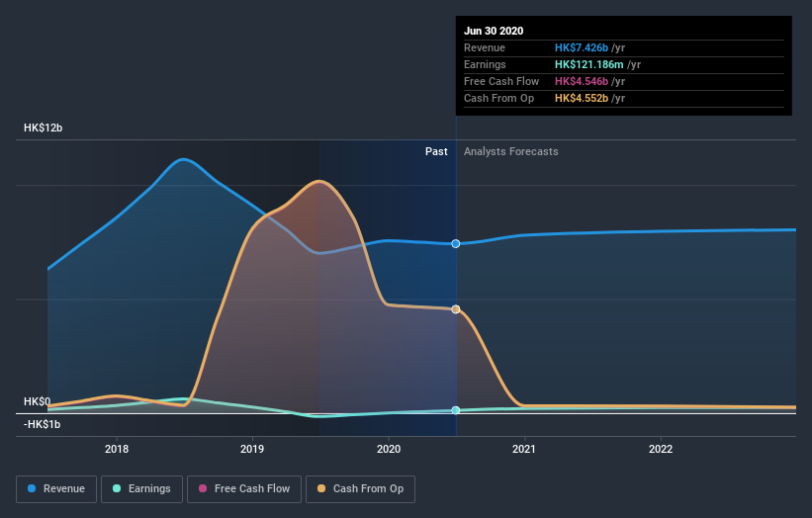Select the 2018 x-axis label
This screenshot has width=812, height=518.
pyautogui.click(x=117, y=449)
